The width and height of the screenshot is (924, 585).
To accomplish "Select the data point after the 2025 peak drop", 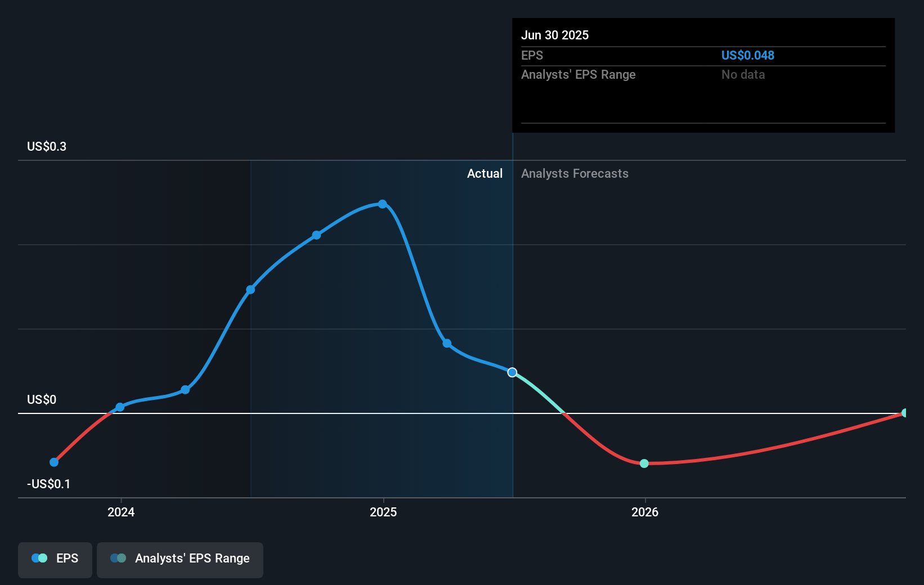I will (x=447, y=343).
